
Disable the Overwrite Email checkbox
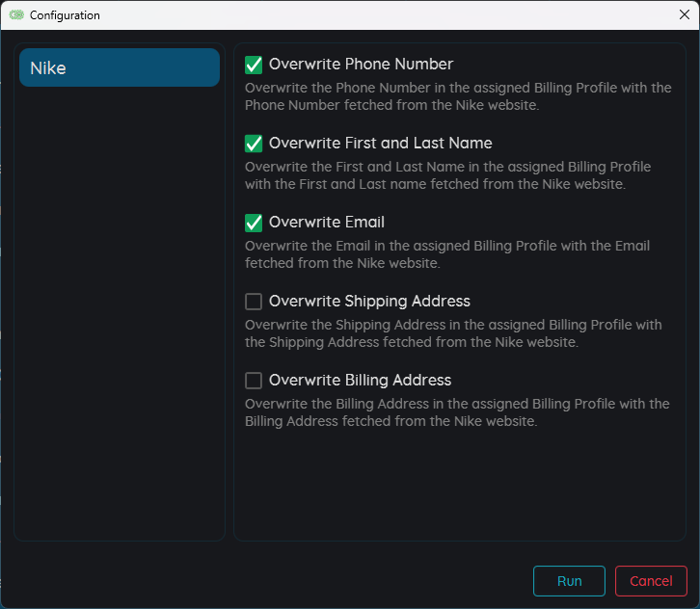[254, 223]
